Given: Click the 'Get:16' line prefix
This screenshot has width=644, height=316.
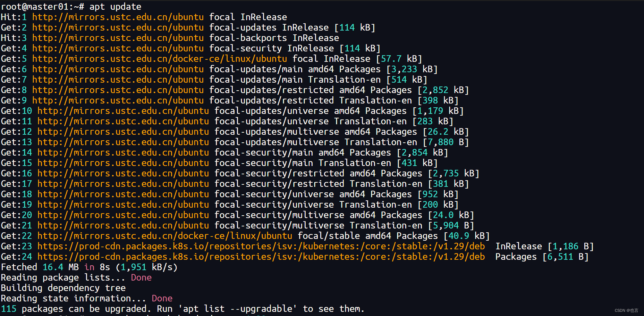Looking at the screenshot, I should click(x=16, y=173).
